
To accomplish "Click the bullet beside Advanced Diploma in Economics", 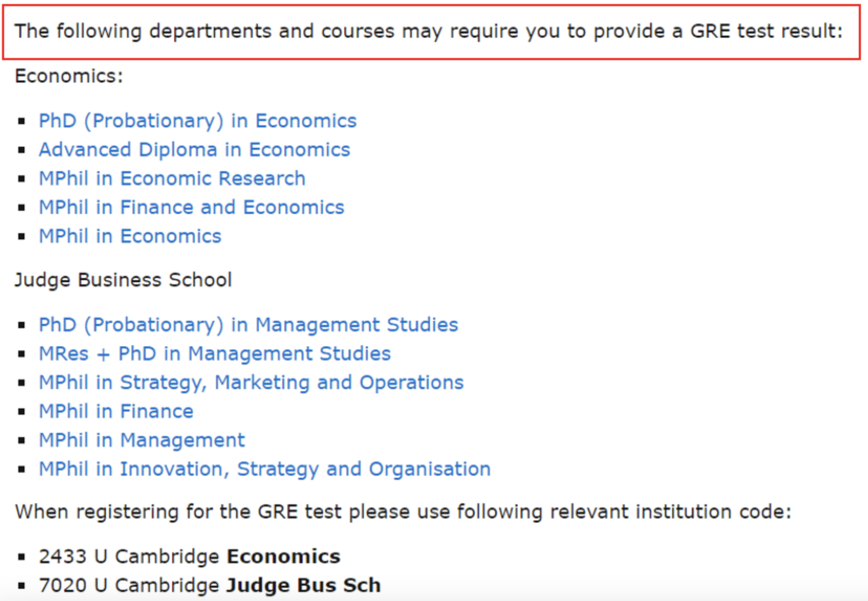I will 21,150.
